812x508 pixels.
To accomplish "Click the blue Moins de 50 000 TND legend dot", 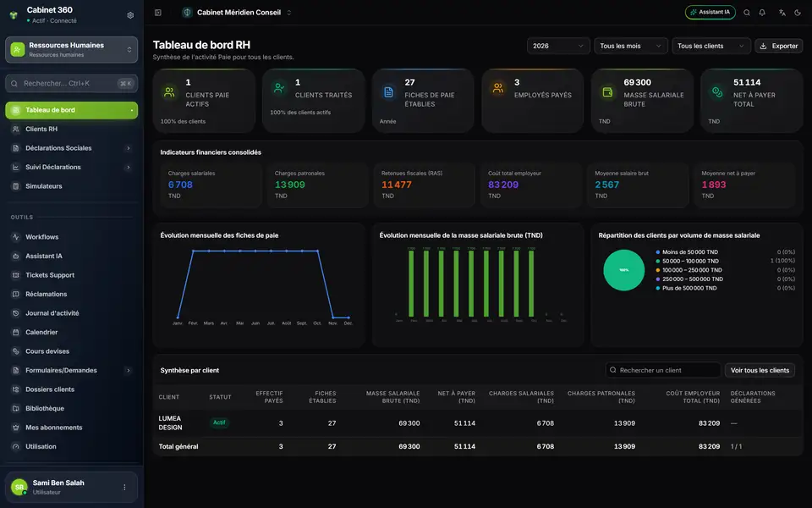I will pos(658,252).
